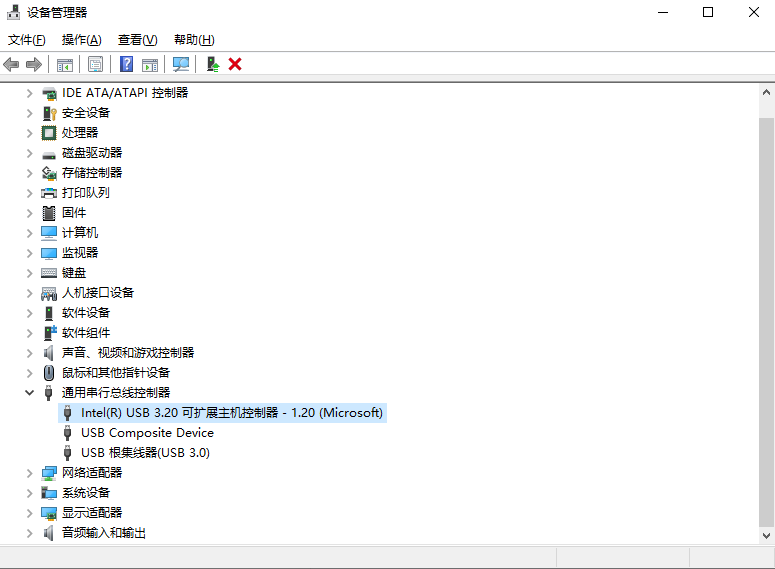The image size is (775, 569).
Task: Scan for hardware changes monitor icon
Action: (x=181, y=64)
